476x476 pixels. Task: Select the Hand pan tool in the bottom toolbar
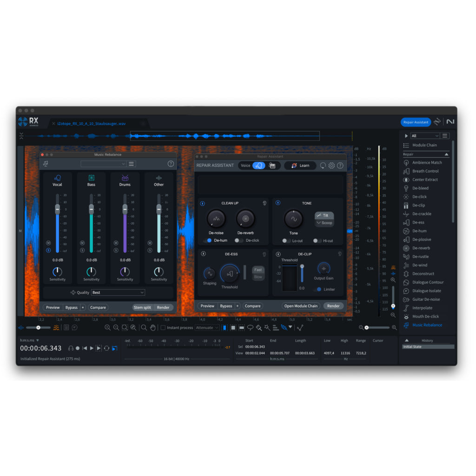(x=153, y=327)
